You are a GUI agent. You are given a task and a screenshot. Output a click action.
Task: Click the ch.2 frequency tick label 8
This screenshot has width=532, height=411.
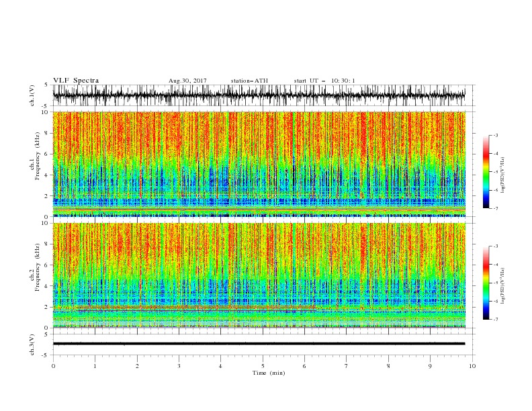[x=47, y=244]
